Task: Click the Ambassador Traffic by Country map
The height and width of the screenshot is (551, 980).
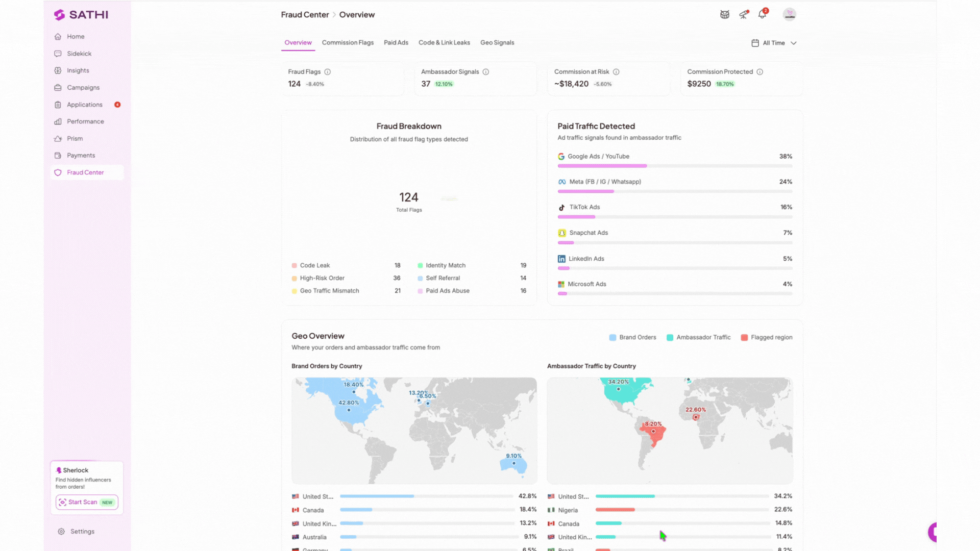Action: pyautogui.click(x=670, y=431)
